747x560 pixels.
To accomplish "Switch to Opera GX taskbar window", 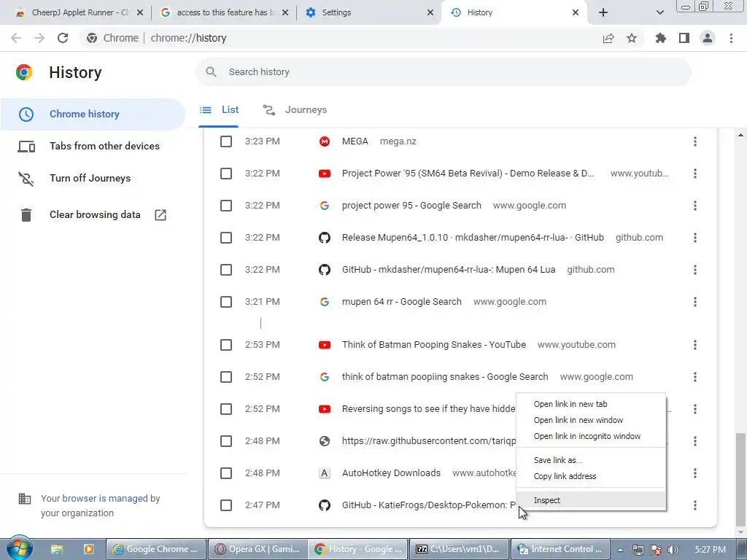I will click(258, 549).
